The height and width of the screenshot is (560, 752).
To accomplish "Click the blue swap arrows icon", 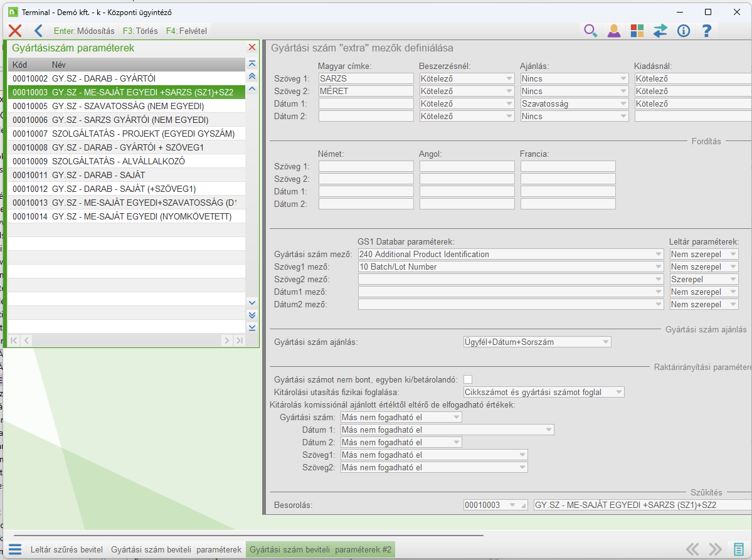I will (x=660, y=31).
